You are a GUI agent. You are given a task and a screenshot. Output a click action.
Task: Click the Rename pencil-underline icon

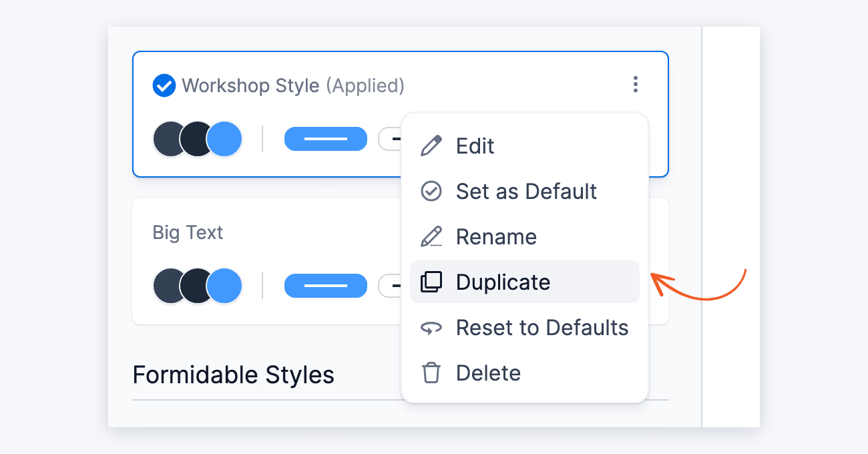point(431,236)
